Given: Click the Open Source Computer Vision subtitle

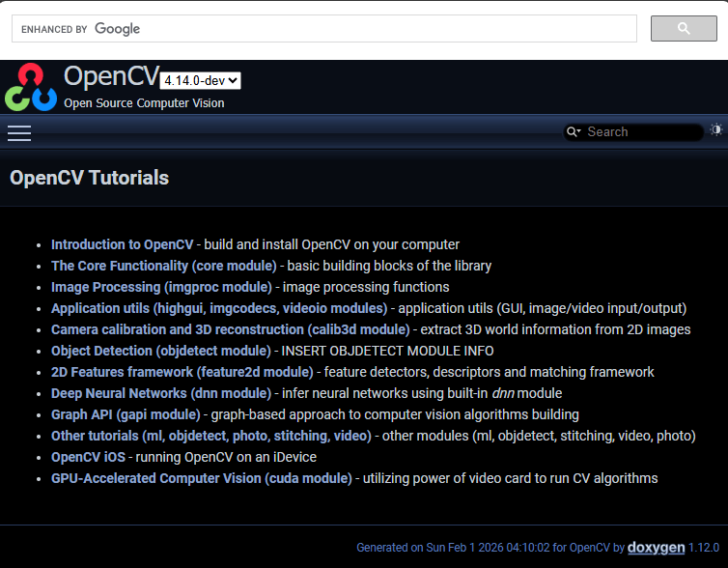Looking at the screenshot, I should click(x=144, y=103).
